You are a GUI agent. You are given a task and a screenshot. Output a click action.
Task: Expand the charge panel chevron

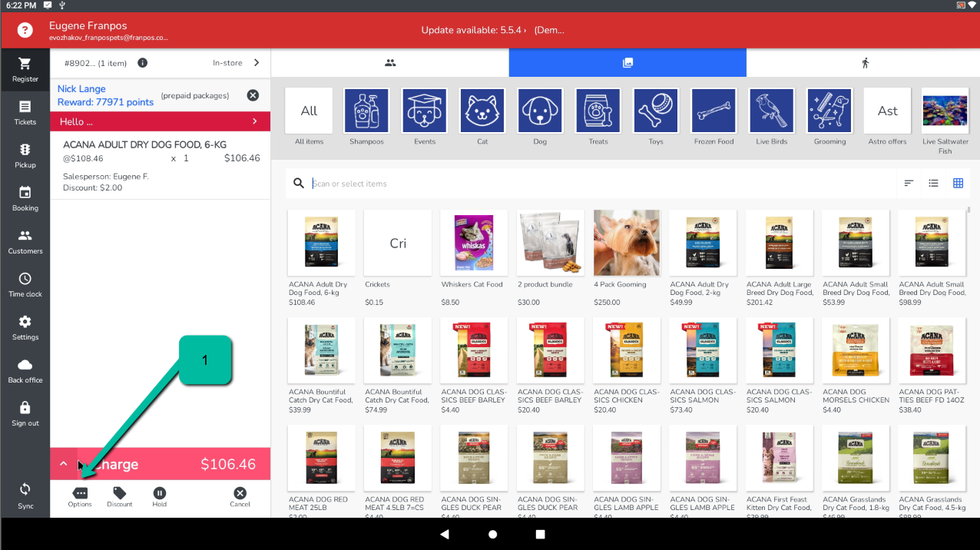point(64,464)
